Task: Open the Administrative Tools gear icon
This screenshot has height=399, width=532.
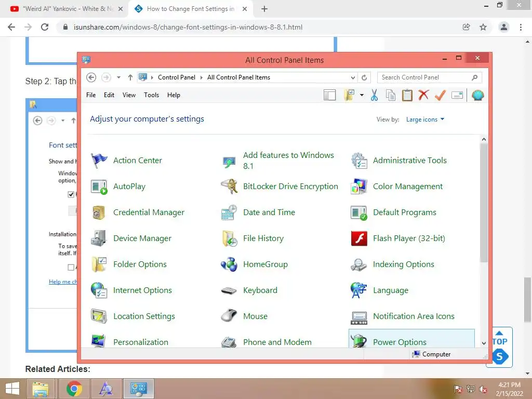Action: [359, 161]
